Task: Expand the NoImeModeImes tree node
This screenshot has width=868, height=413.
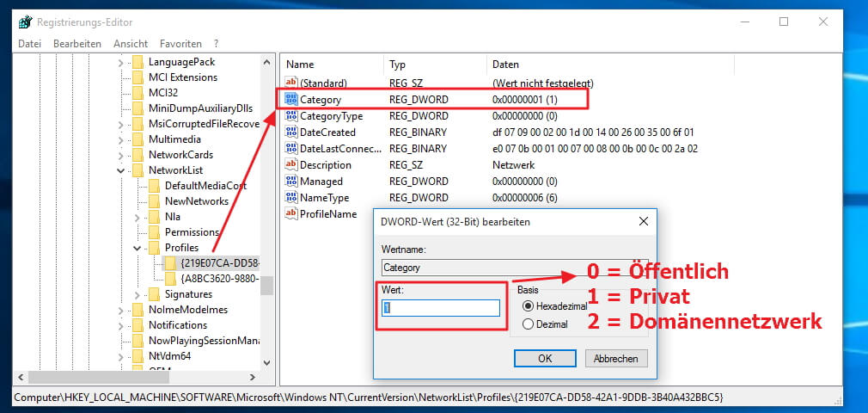Action: (121, 310)
